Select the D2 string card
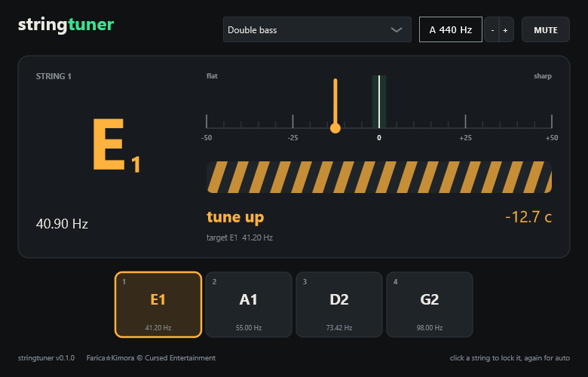This screenshot has width=588, height=377. pyautogui.click(x=339, y=305)
